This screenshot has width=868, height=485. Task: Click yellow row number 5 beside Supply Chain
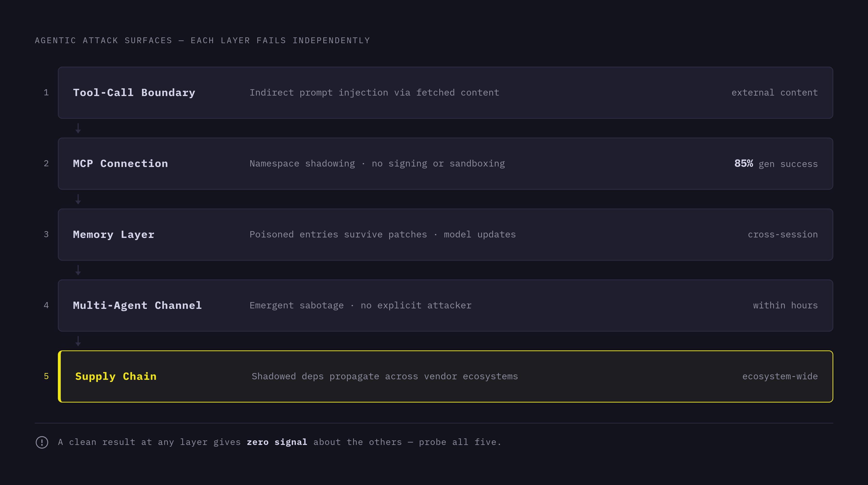coord(46,376)
